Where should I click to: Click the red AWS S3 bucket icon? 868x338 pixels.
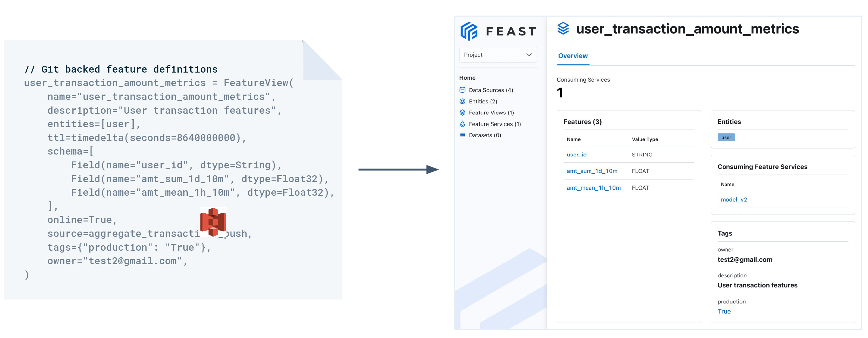[213, 222]
